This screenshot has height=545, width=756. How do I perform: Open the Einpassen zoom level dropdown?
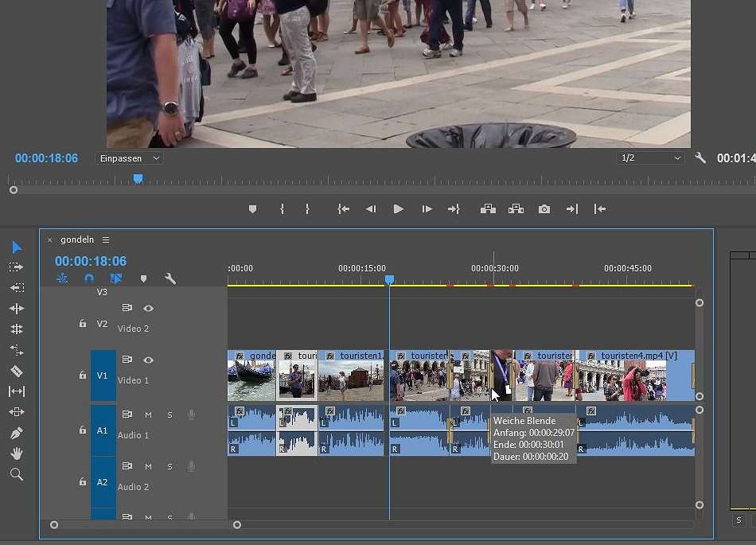point(129,158)
